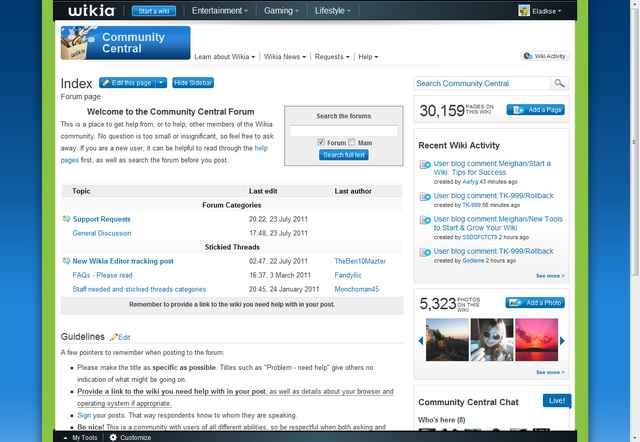This screenshot has width=640, height=442.
Task: Expand the Help menu
Action: [368, 57]
